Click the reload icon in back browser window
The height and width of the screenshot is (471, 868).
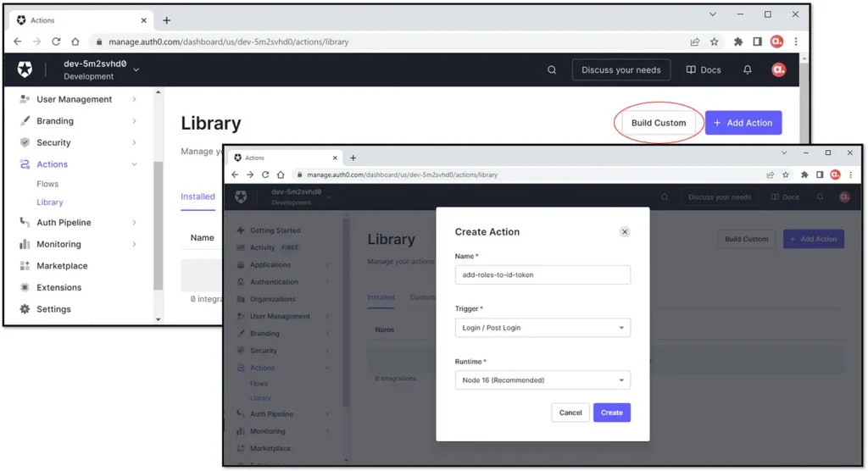pyautogui.click(x=56, y=42)
